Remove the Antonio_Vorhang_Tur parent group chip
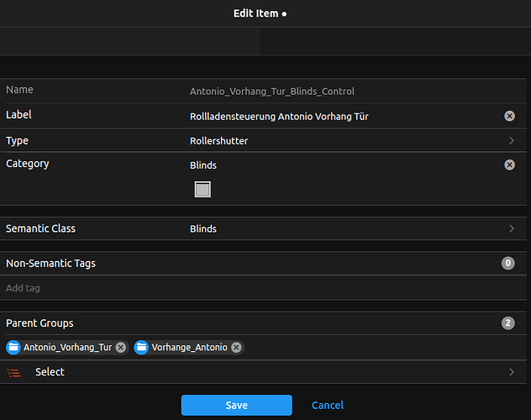Viewport: 531px width, 420px height. click(120, 347)
